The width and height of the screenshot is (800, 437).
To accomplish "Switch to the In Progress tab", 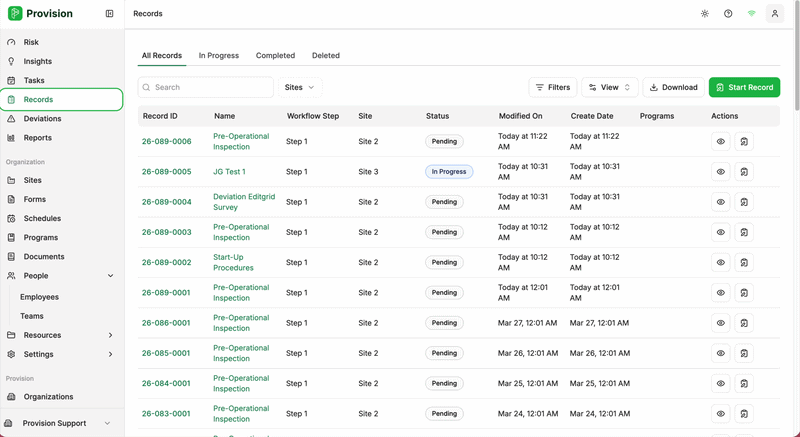I will click(x=218, y=56).
